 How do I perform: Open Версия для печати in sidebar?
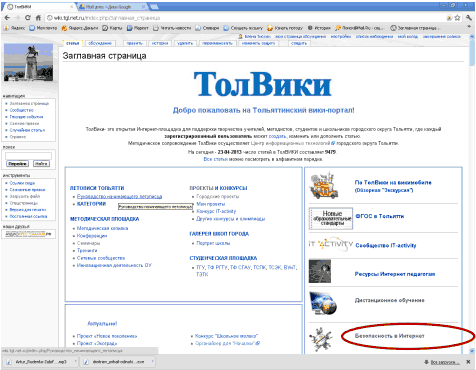tap(28, 210)
